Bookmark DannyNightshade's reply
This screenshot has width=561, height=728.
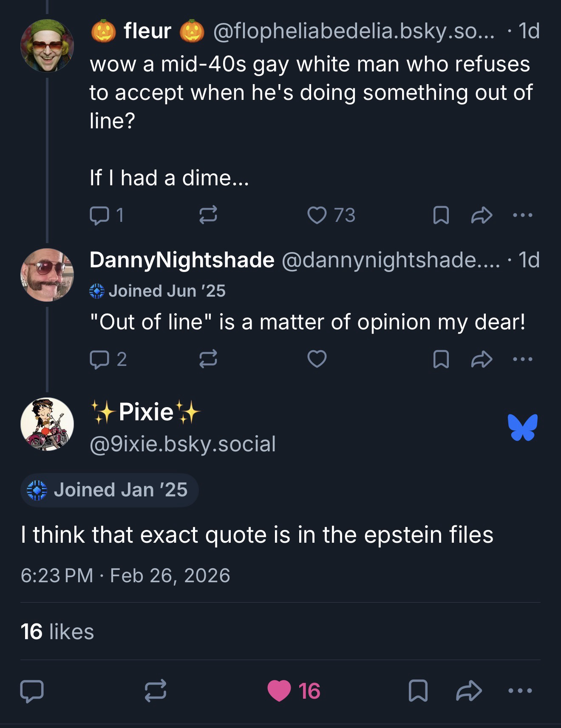point(441,360)
